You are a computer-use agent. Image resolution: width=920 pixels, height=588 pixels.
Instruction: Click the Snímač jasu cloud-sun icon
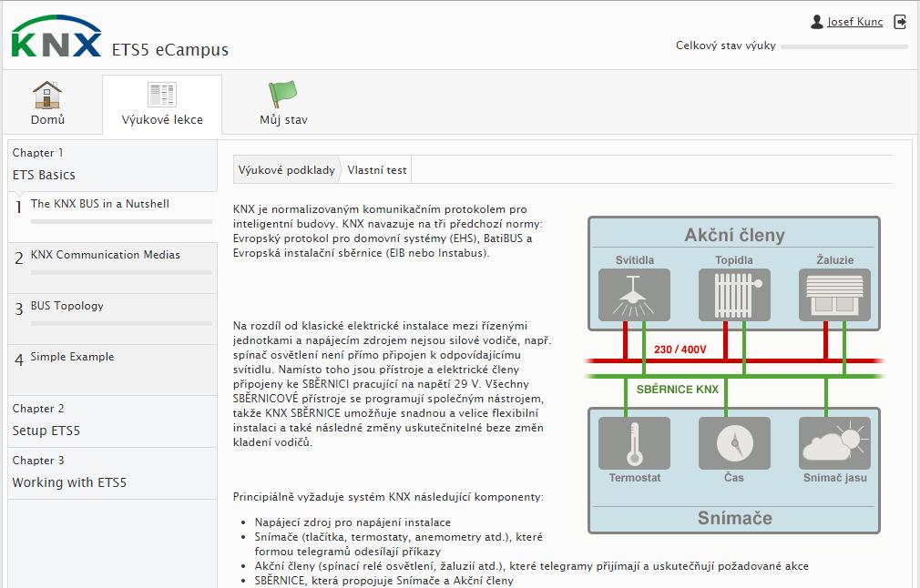834,443
